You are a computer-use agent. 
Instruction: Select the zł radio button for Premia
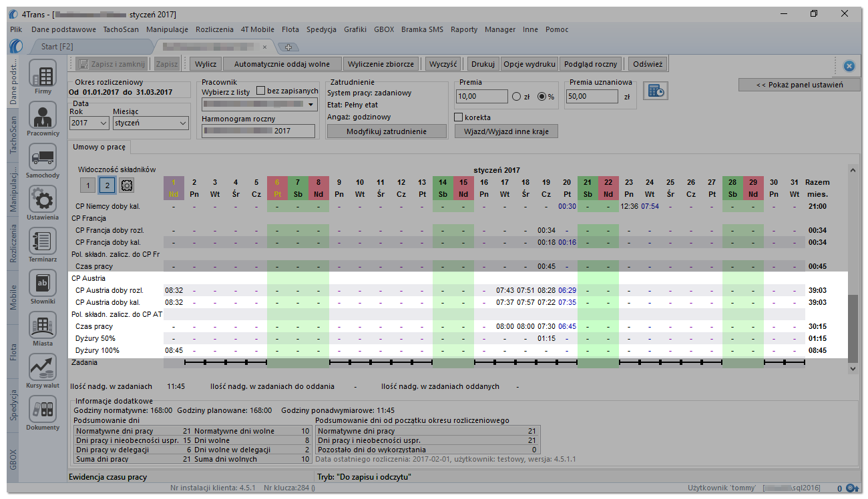pos(516,96)
